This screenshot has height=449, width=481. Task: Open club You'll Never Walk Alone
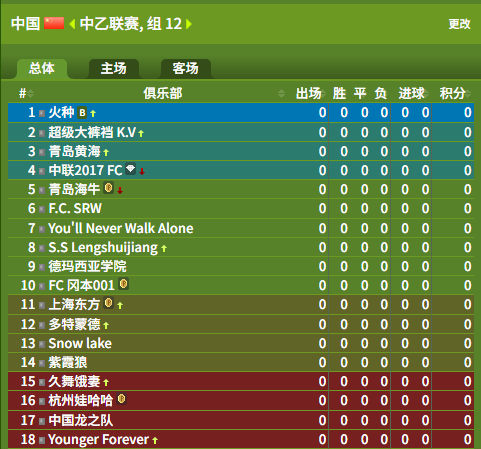(121, 228)
